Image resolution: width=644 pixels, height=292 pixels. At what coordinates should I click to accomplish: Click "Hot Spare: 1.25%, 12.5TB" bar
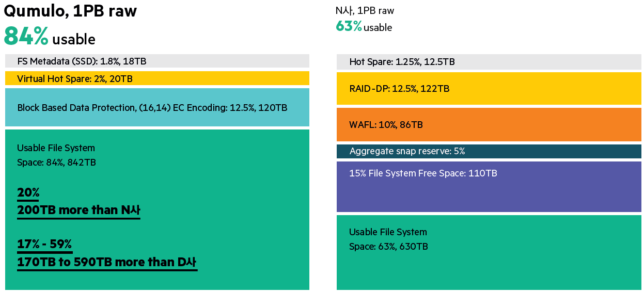[x=489, y=62]
